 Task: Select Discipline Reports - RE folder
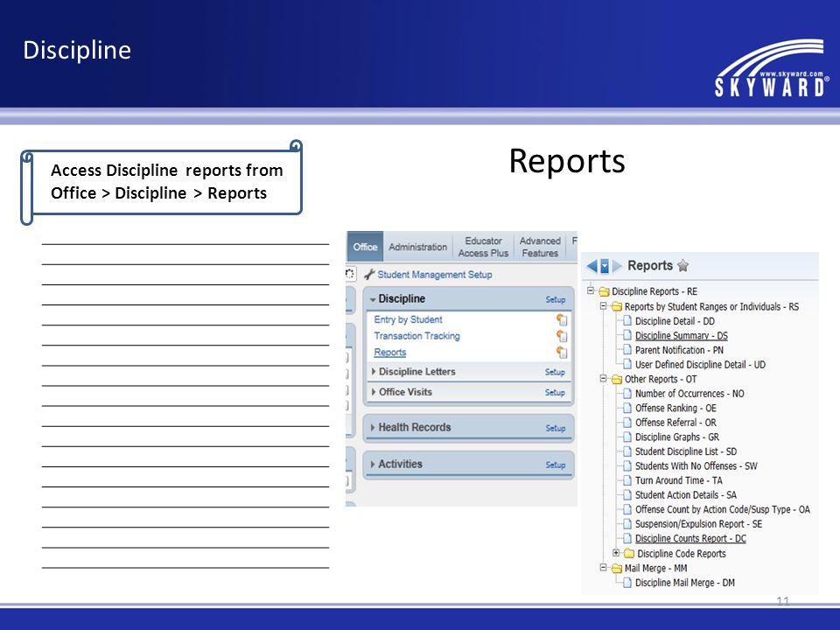coord(654,291)
